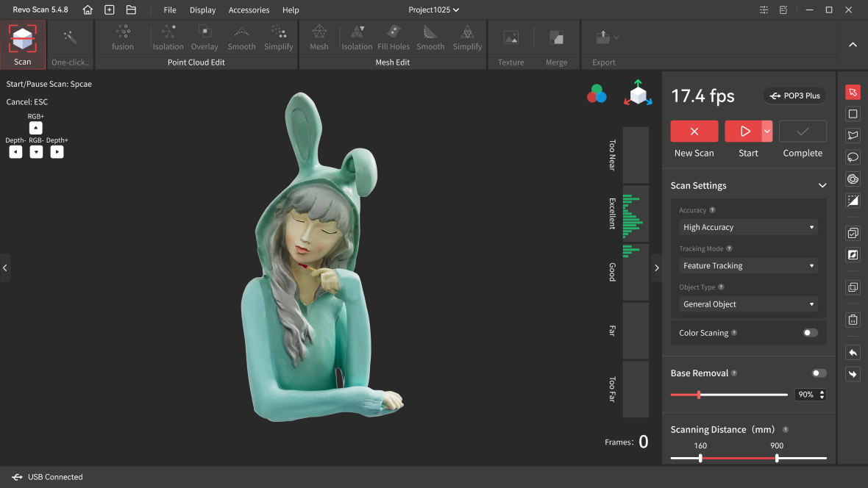Open the Display menu
This screenshot has height=488, width=868.
coord(202,10)
